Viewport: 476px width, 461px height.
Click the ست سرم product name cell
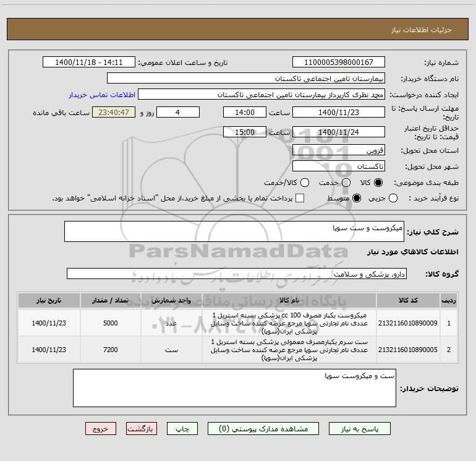click(x=289, y=350)
